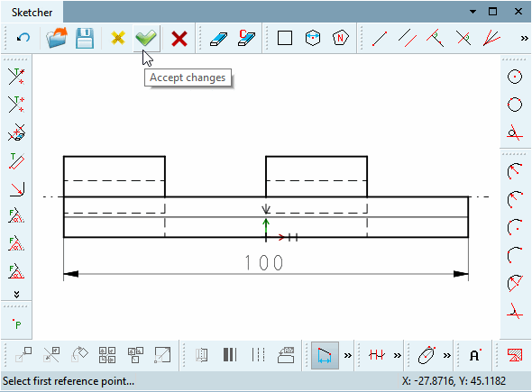Expand the top toolbar overflow chevron
Image resolution: width=532 pixels, height=392 pixels.
point(524,39)
